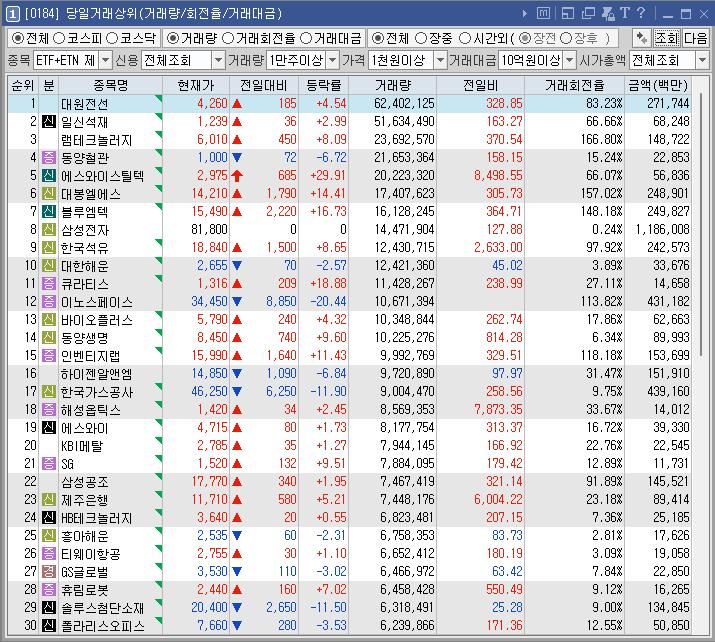The width and height of the screenshot is (715, 642).
Task: Click the 현재가 column header
Action: click(196, 85)
